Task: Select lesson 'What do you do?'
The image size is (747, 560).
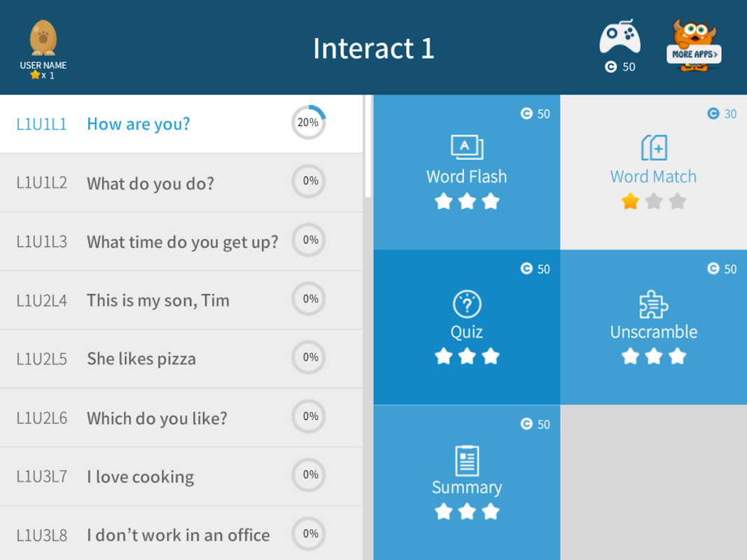Action: tap(150, 183)
